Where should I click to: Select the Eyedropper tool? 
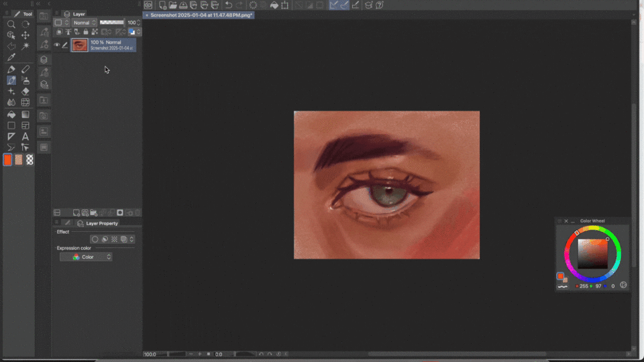(x=11, y=57)
